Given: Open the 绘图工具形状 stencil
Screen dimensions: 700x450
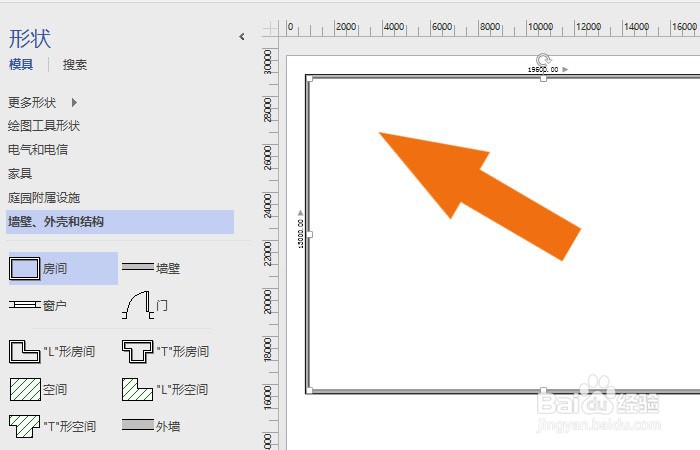Looking at the screenshot, I should (x=44, y=126).
